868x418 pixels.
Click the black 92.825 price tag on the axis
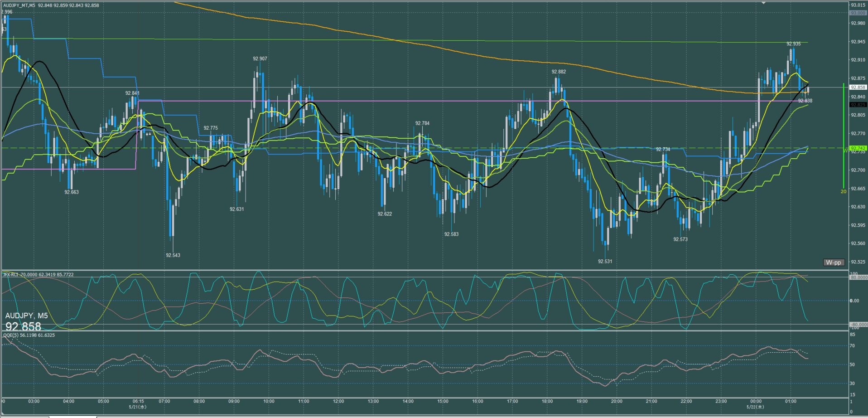[858, 105]
